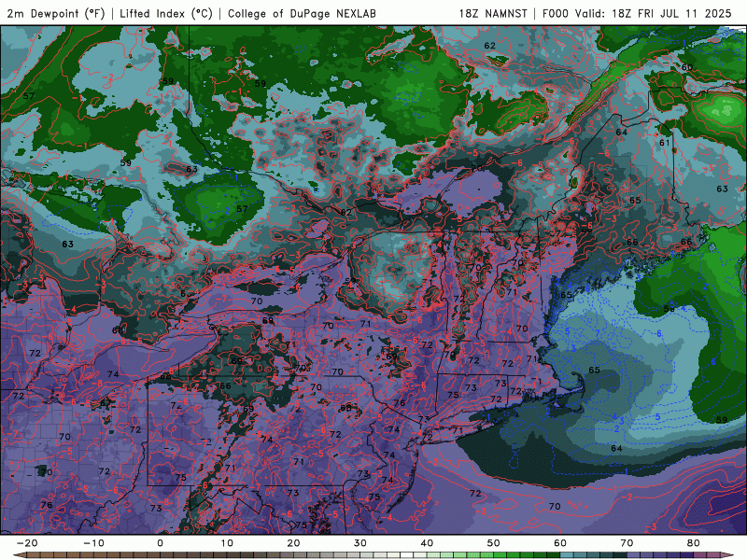
Task: Click the 40 label on the color scale
Action: tap(427, 543)
